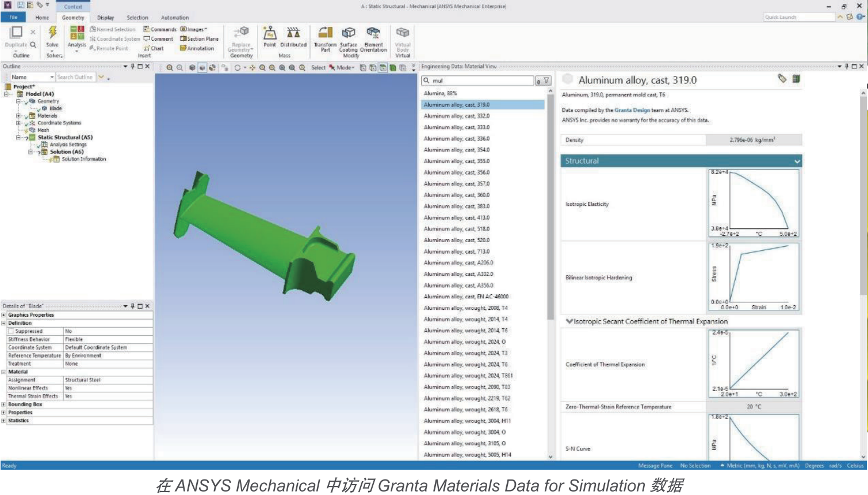
Task: Select Mesh in the outline tree
Action: pos(43,130)
